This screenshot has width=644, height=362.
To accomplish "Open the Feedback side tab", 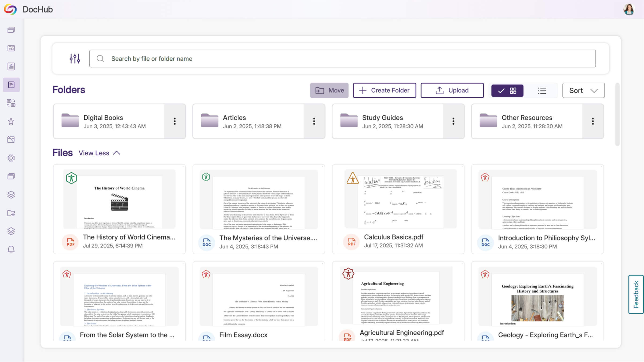I will [636, 294].
